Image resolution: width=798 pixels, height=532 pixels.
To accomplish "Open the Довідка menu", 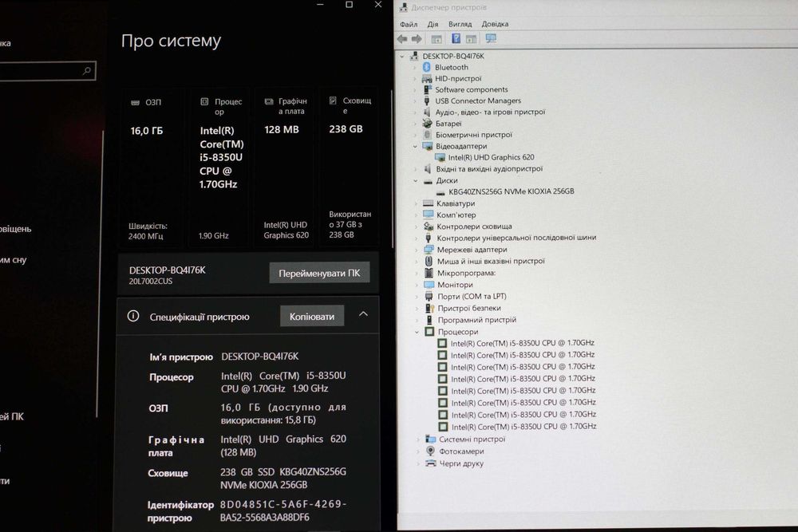I will 495,24.
